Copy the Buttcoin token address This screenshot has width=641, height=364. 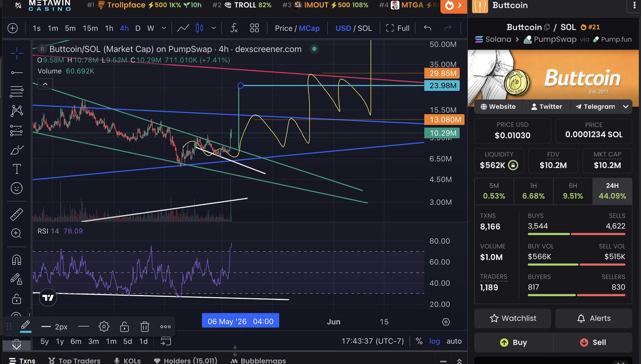coord(547,27)
